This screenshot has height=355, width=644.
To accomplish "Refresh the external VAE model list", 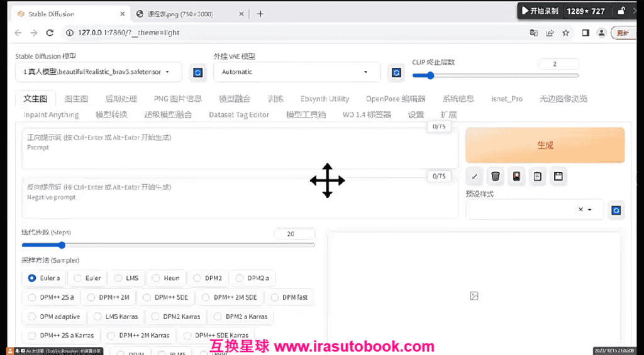I will 396,73.
